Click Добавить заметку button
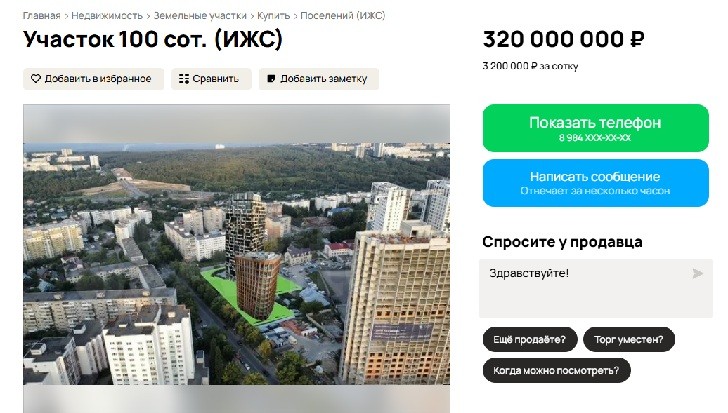The width and height of the screenshot is (728, 413). coord(319,79)
